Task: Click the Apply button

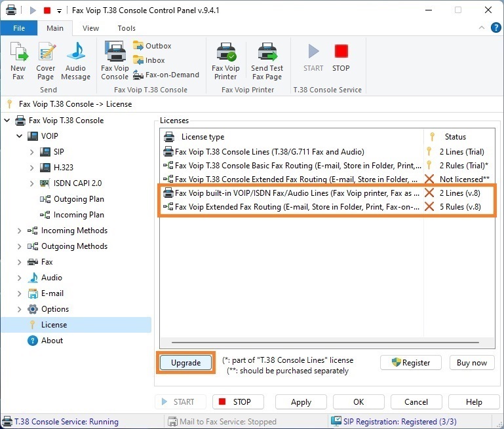Action: (x=301, y=401)
